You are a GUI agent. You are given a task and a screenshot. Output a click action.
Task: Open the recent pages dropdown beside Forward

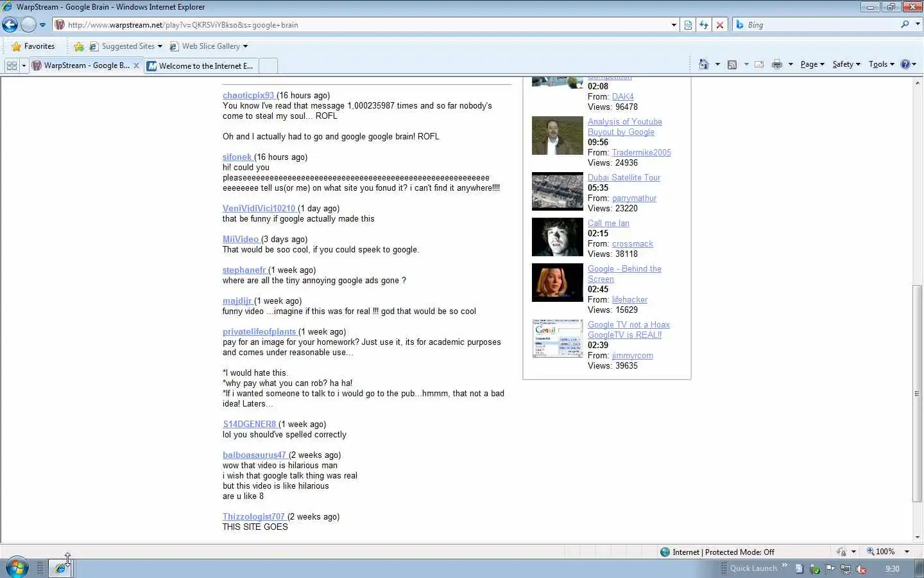point(42,25)
